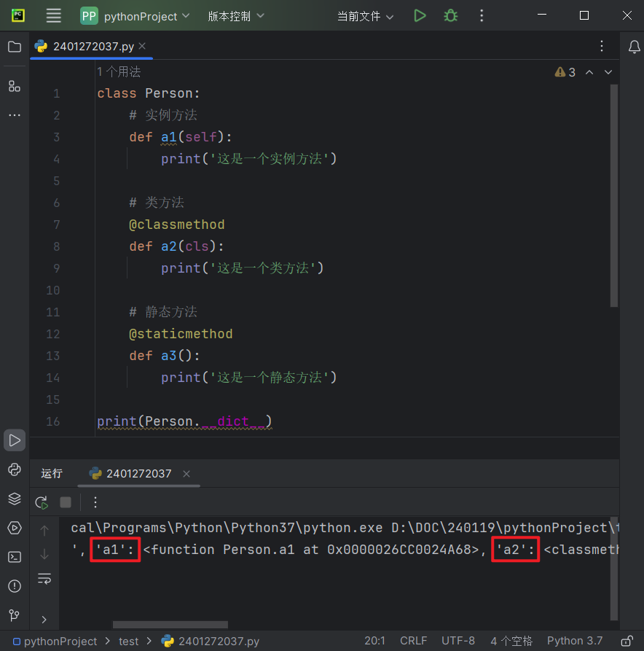Open the Problems tool window icon
Image resolution: width=644 pixels, height=651 pixels.
pos(15,586)
